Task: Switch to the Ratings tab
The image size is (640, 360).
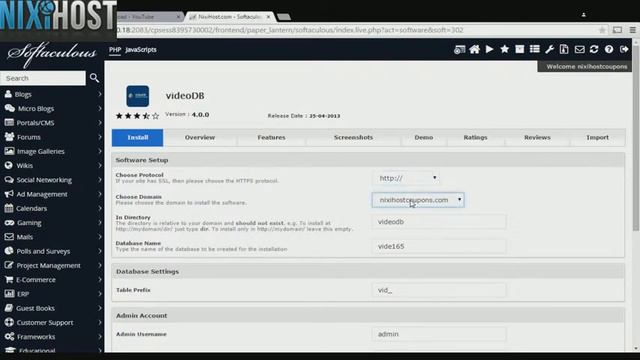Action: (x=476, y=138)
